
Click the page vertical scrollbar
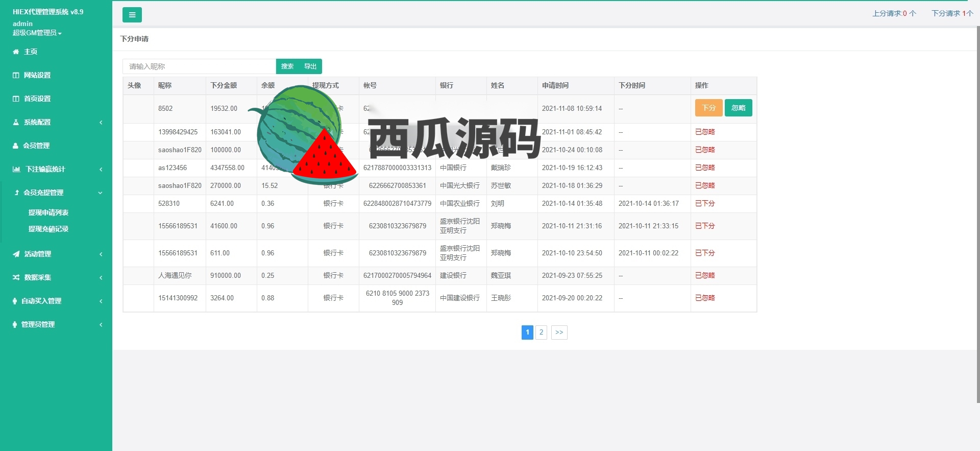(978, 215)
